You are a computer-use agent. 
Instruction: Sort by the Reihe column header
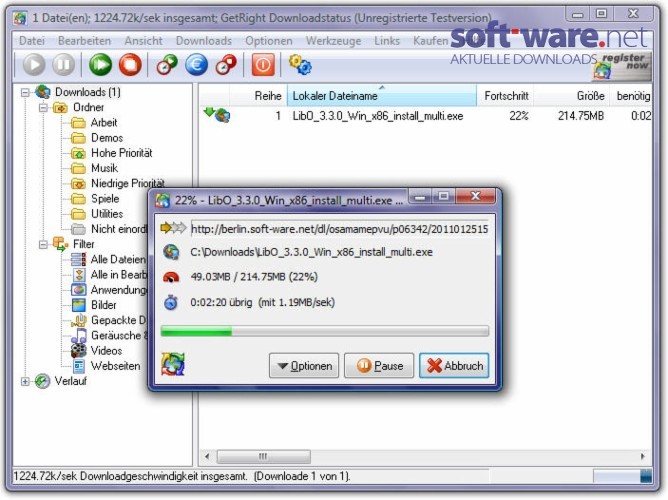[258, 95]
